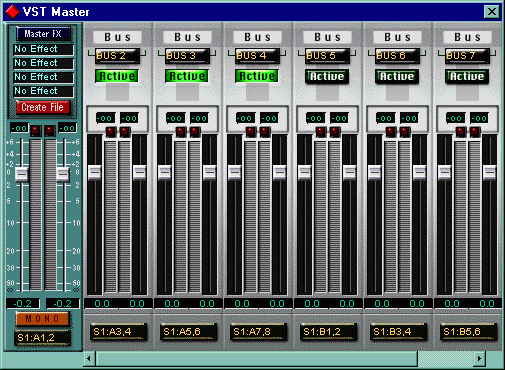
Task: Click the Master FX button
Action: [43, 34]
